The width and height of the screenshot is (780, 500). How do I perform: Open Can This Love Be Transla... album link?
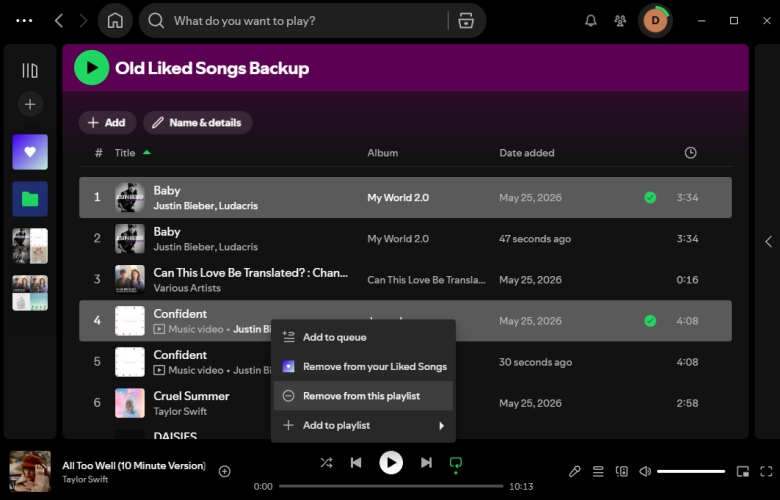pos(426,280)
